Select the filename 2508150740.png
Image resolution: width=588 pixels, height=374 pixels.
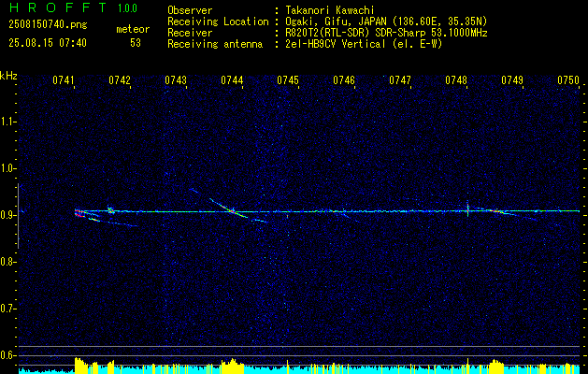click(x=48, y=24)
